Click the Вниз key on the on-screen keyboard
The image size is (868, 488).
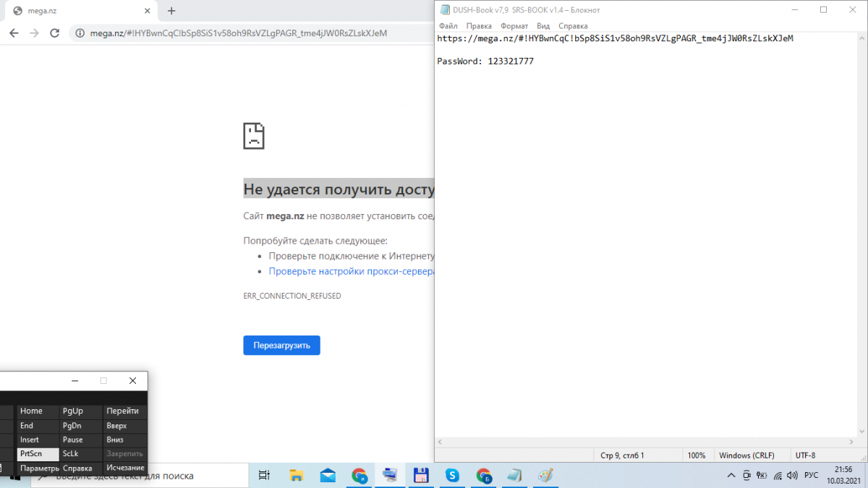coord(124,440)
